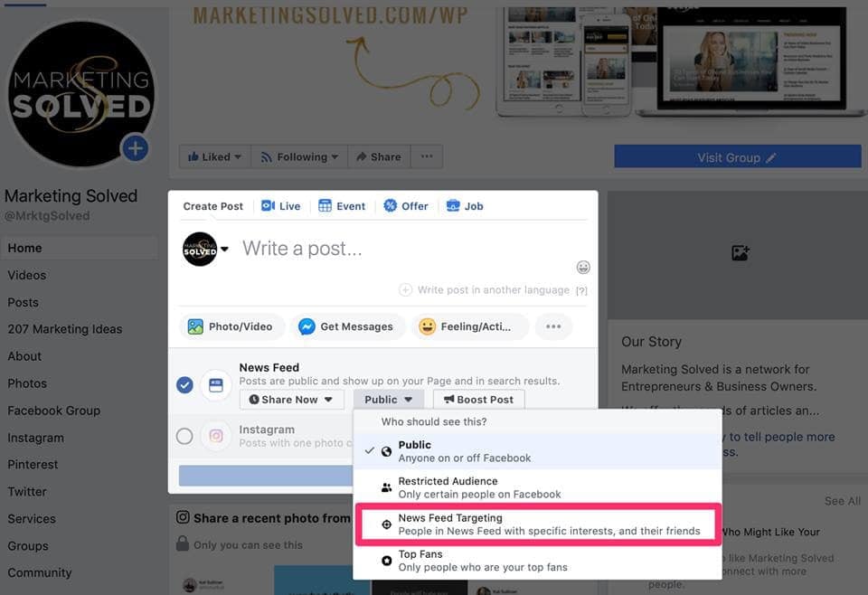Click the Visit Group button

click(738, 157)
